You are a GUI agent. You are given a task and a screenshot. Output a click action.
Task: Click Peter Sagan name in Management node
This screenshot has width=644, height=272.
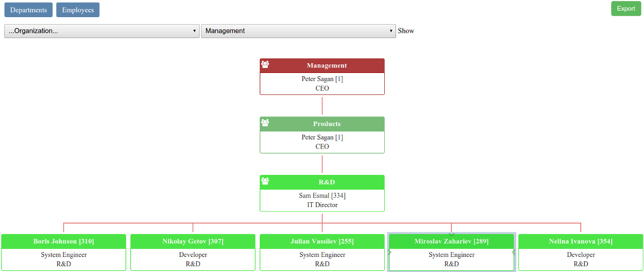point(317,79)
